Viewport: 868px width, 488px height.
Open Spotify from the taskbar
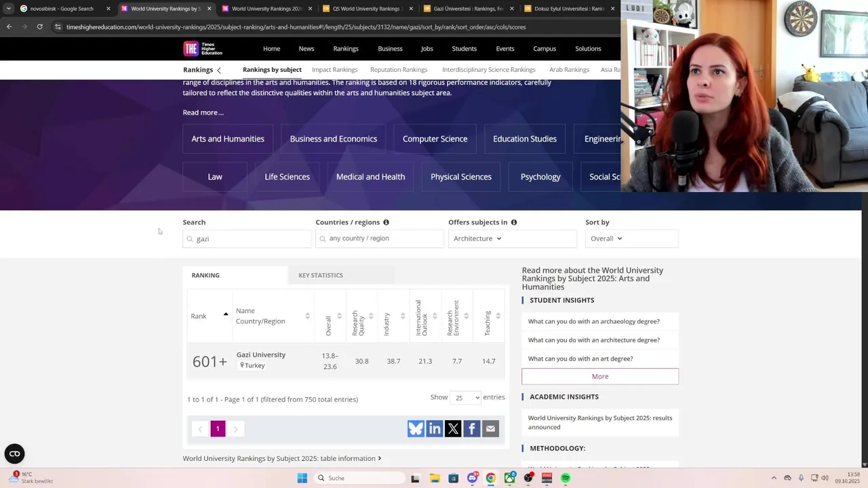pyautogui.click(x=566, y=478)
